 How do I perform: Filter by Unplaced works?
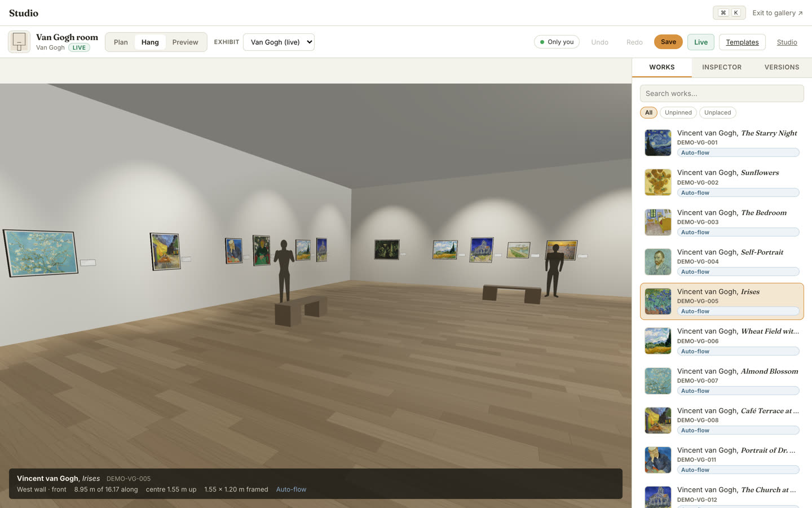point(717,112)
